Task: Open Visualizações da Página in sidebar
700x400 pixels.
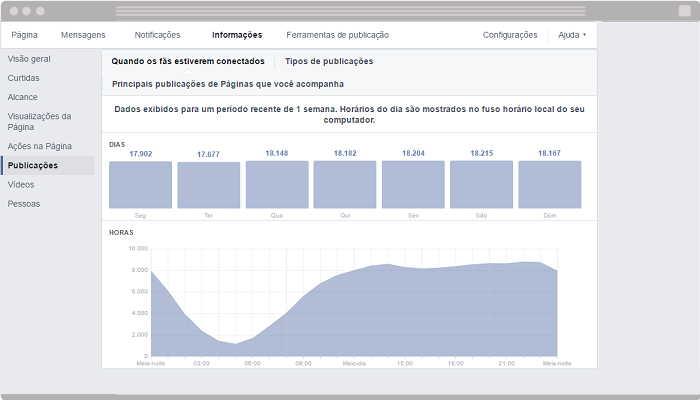Action: coord(39,121)
